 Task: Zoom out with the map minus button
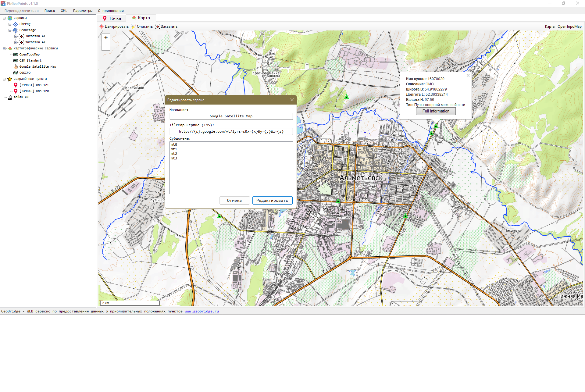point(106,46)
